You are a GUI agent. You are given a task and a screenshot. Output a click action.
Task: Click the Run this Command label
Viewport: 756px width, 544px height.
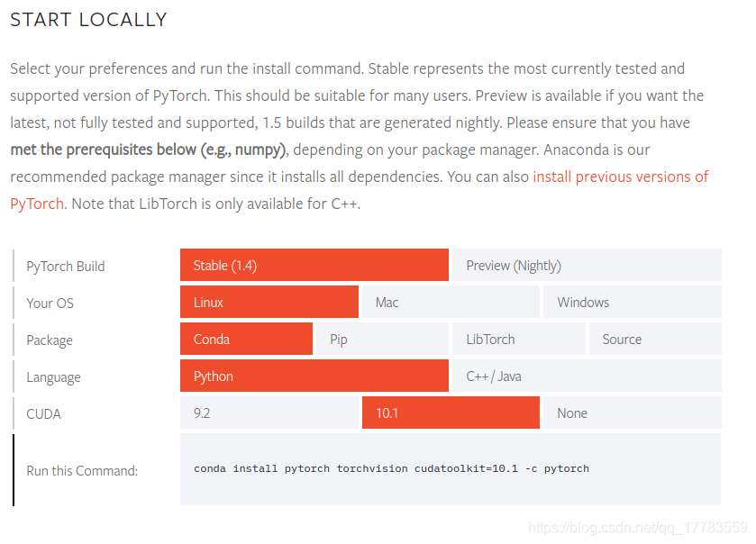point(82,470)
